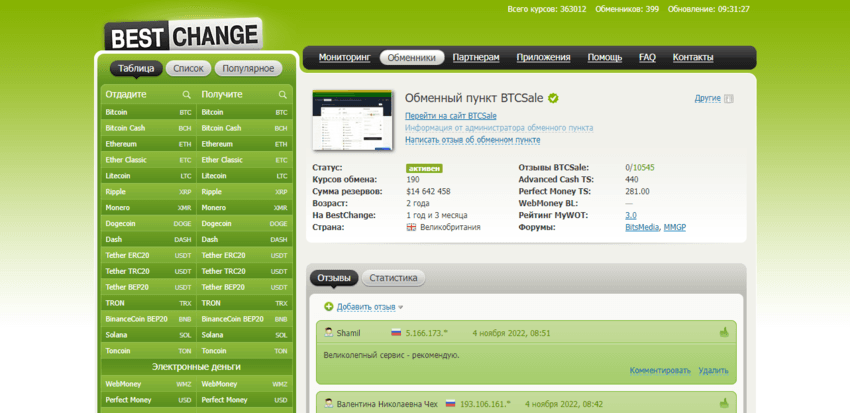Screen dimensions: 850x413
Task: Switch the currency view to Популярное
Action: coord(247,68)
